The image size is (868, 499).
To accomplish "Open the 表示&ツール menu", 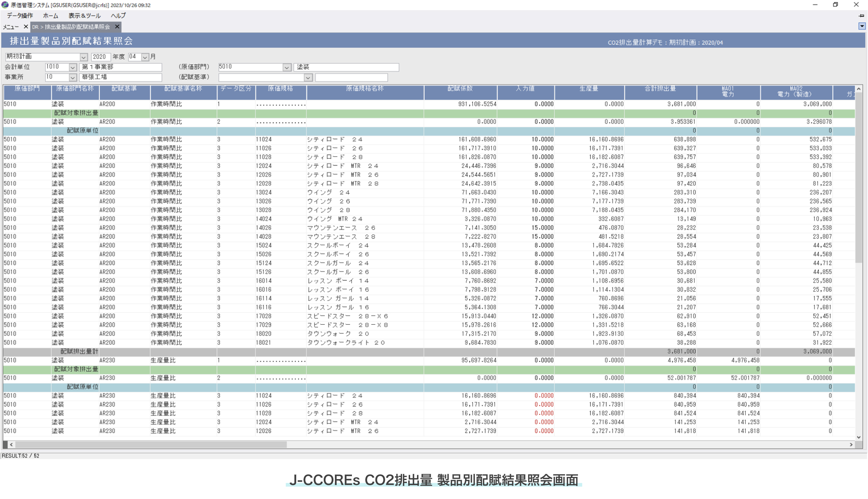I will point(84,16).
